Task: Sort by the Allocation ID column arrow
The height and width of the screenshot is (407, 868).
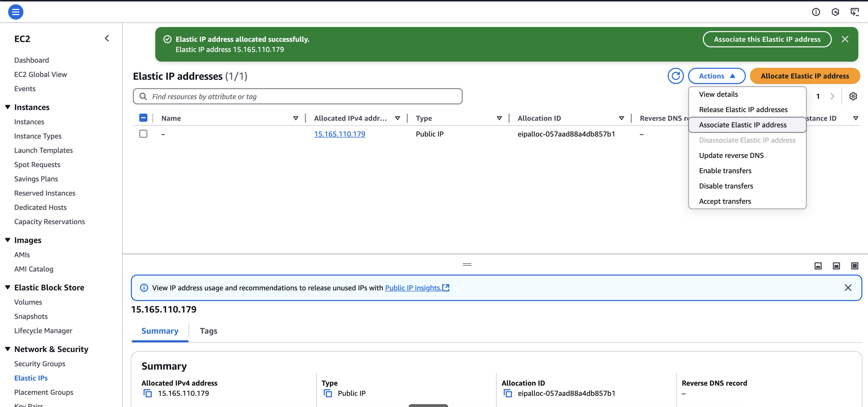Action: coord(621,118)
